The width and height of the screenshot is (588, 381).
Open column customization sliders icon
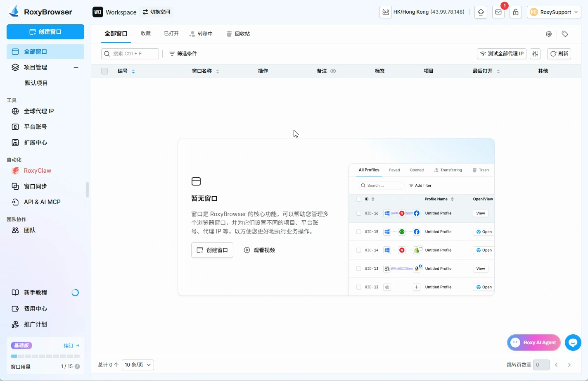pyautogui.click(x=535, y=54)
